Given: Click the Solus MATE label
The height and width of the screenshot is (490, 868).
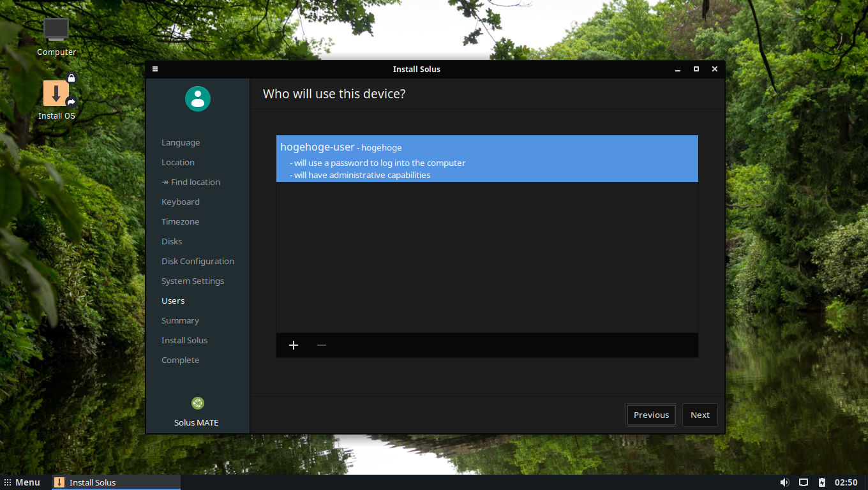Looking at the screenshot, I should 197,423.
